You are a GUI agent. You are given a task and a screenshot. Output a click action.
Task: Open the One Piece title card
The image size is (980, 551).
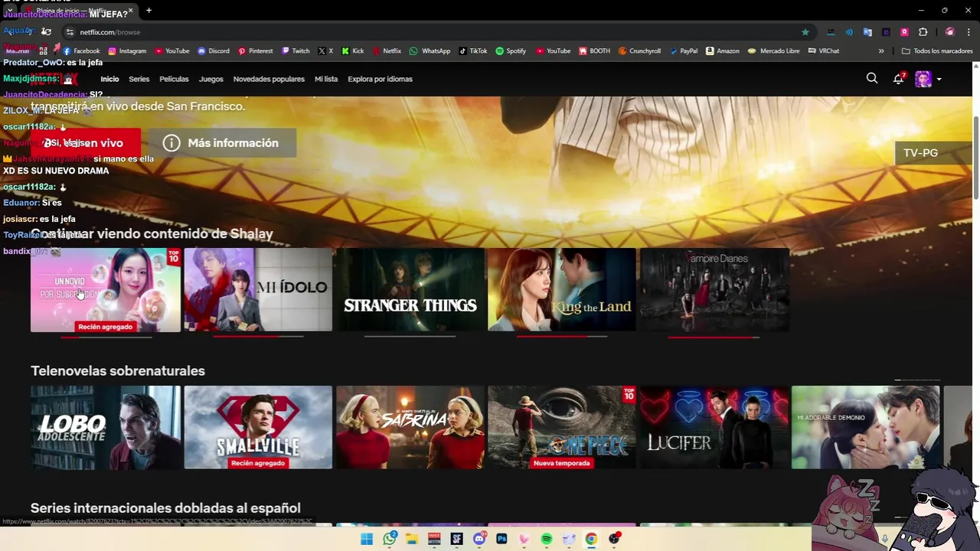tap(562, 427)
